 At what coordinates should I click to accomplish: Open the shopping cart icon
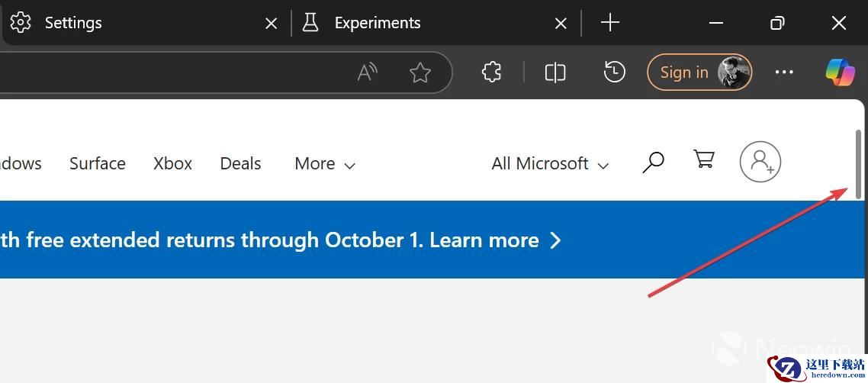coord(703,159)
